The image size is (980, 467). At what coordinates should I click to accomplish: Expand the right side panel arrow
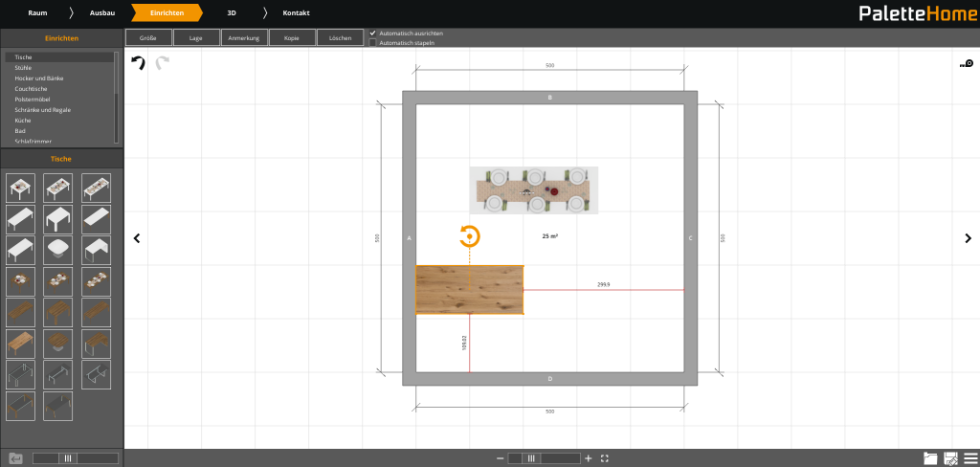tap(968, 238)
